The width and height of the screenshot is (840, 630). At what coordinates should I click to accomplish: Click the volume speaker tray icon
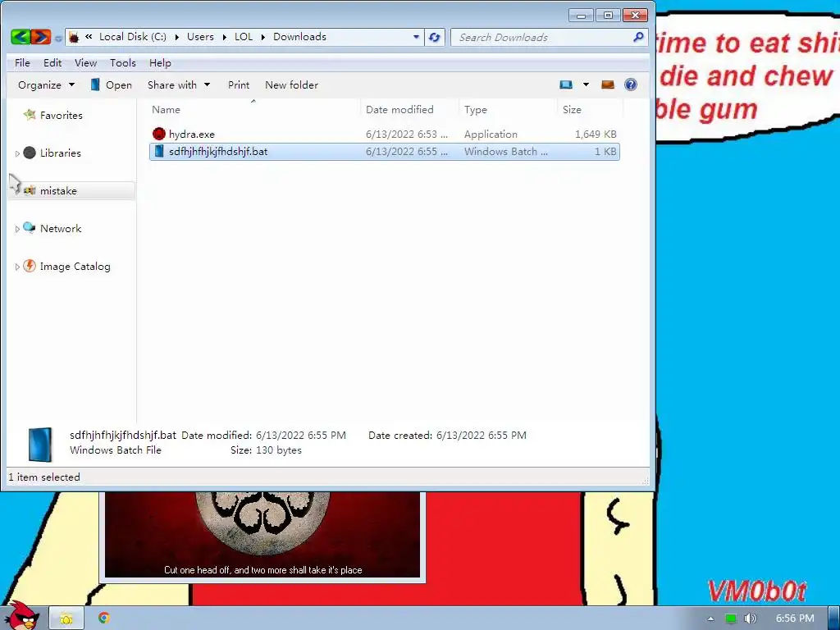click(x=750, y=619)
